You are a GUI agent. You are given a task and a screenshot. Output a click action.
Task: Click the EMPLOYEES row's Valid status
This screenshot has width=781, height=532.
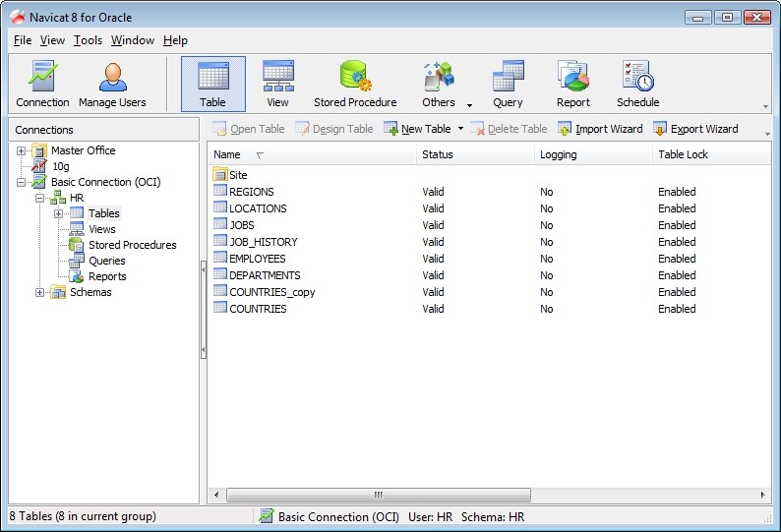tap(433, 259)
